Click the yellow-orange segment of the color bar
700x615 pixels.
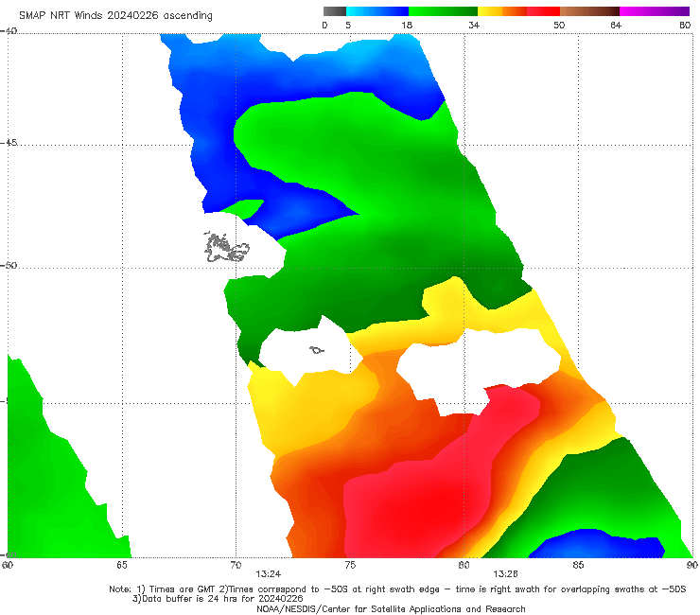pos(502,11)
